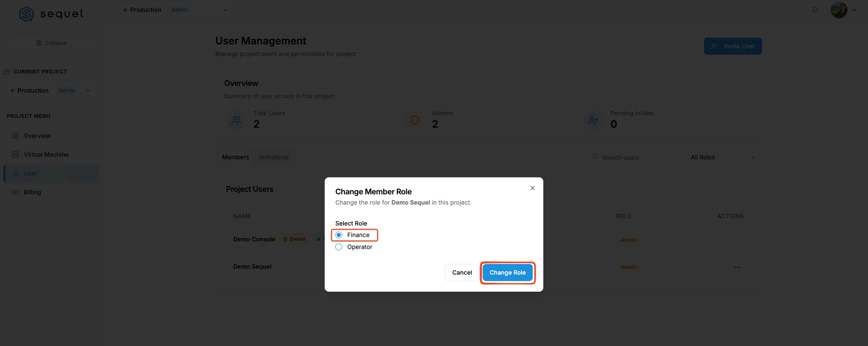Viewport: 868px width, 346px height.
Task: Confirm with the Change Role button
Action: 507,273
